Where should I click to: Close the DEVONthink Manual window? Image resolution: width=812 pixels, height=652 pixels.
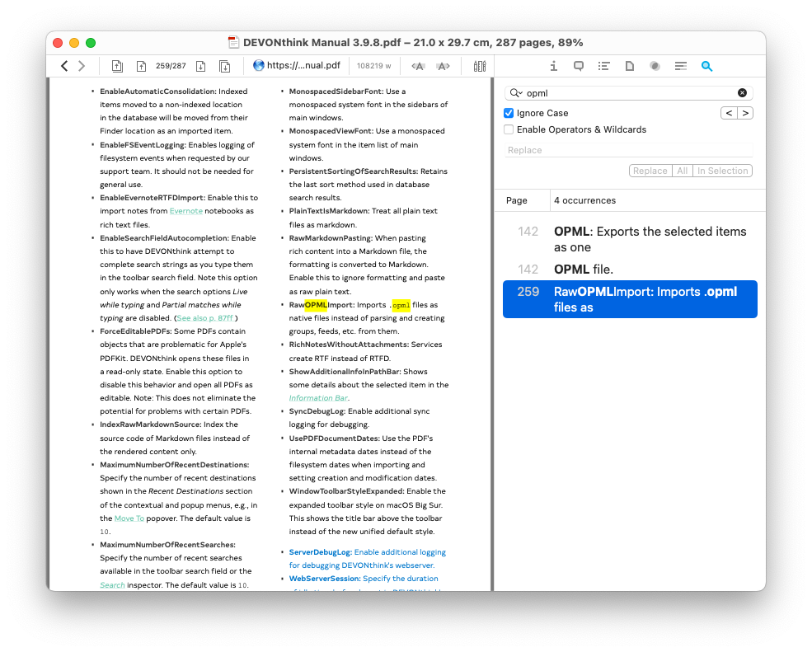[x=58, y=43]
